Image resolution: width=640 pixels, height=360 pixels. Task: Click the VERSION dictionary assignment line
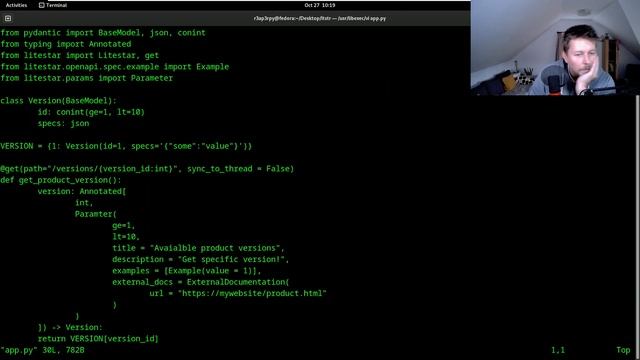[x=126, y=146]
